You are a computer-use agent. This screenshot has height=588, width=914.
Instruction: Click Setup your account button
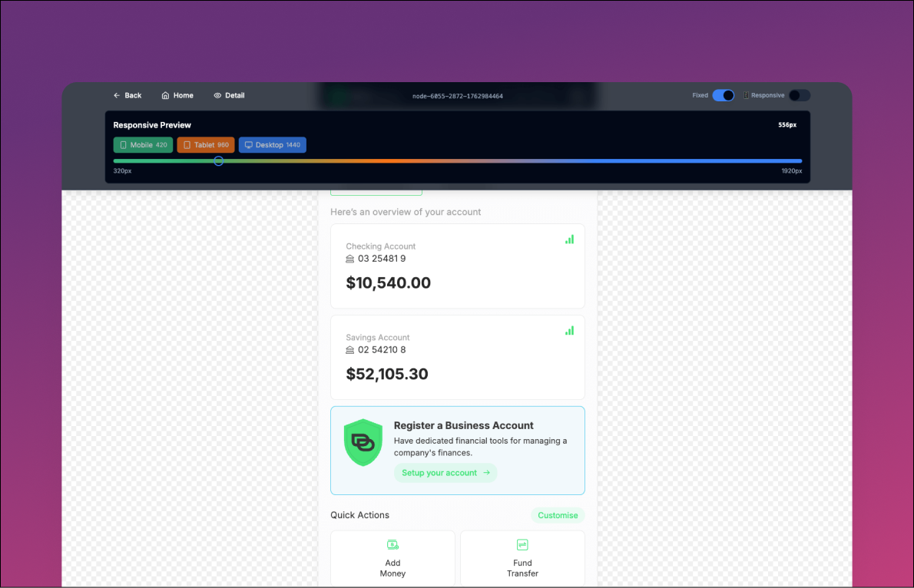pyautogui.click(x=445, y=473)
